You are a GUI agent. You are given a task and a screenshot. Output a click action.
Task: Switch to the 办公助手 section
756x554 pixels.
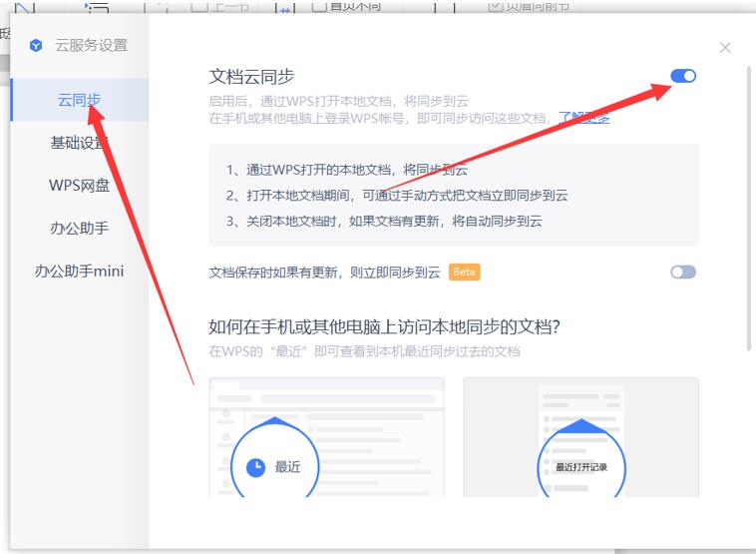click(80, 228)
